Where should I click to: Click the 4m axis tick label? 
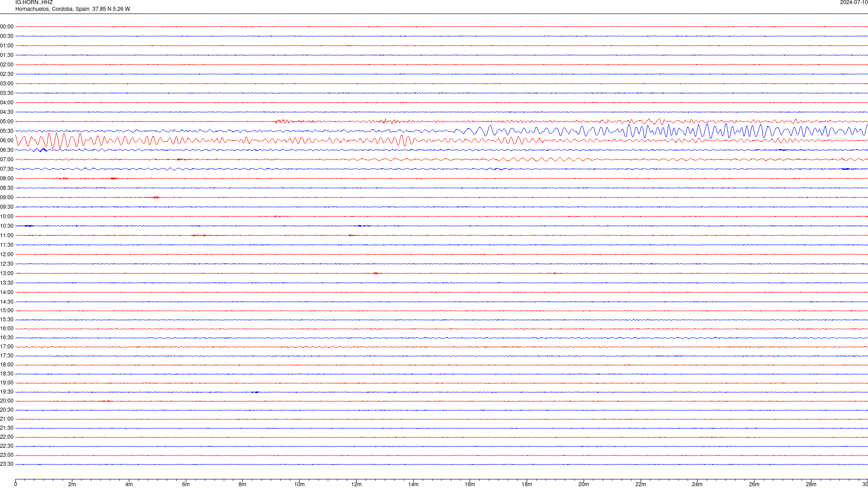point(129,484)
